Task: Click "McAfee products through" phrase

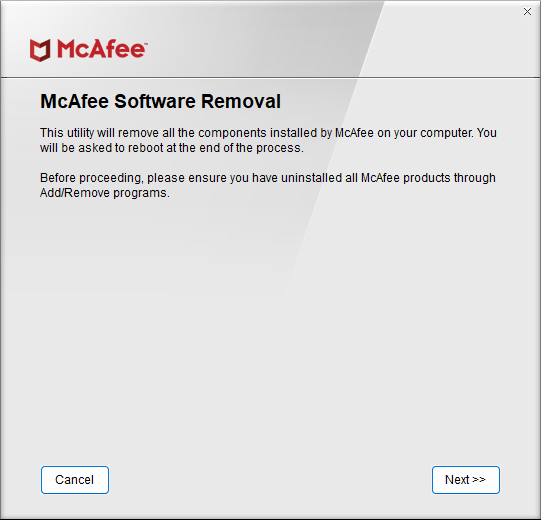Action: (x=428, y=178)
